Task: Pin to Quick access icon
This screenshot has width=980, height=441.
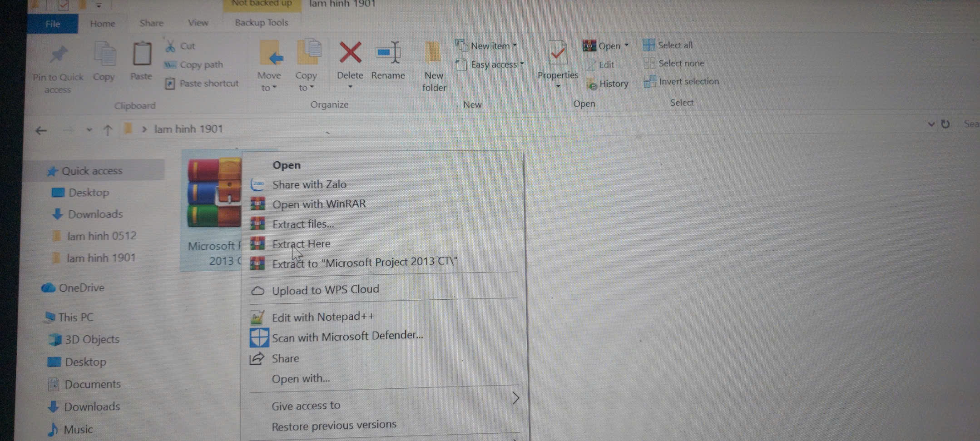Action: pyautogui.click(x=58, y=55)
